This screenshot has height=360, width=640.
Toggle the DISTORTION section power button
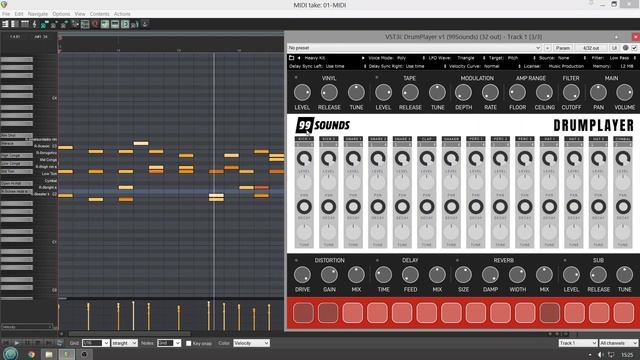(296, 260)
